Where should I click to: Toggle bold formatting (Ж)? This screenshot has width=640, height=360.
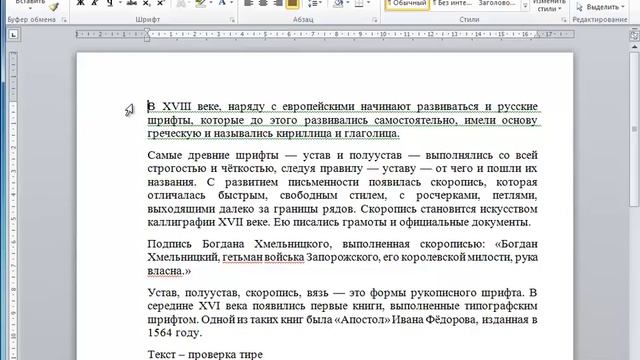point(80,3)
